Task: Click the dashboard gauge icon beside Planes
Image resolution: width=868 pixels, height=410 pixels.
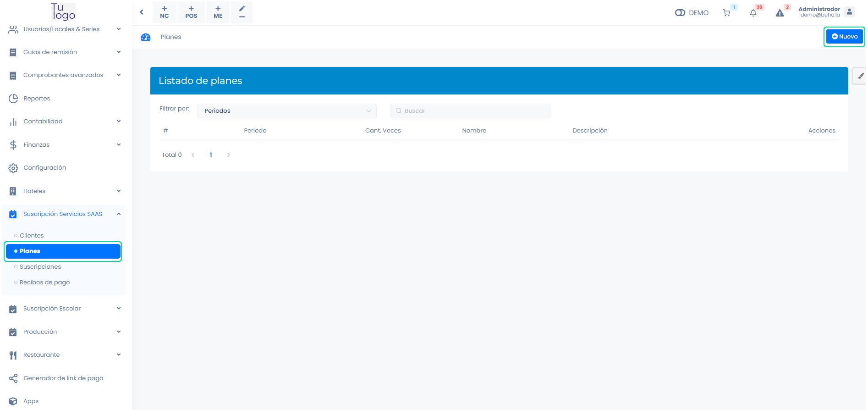Action: tap(146, 37)
